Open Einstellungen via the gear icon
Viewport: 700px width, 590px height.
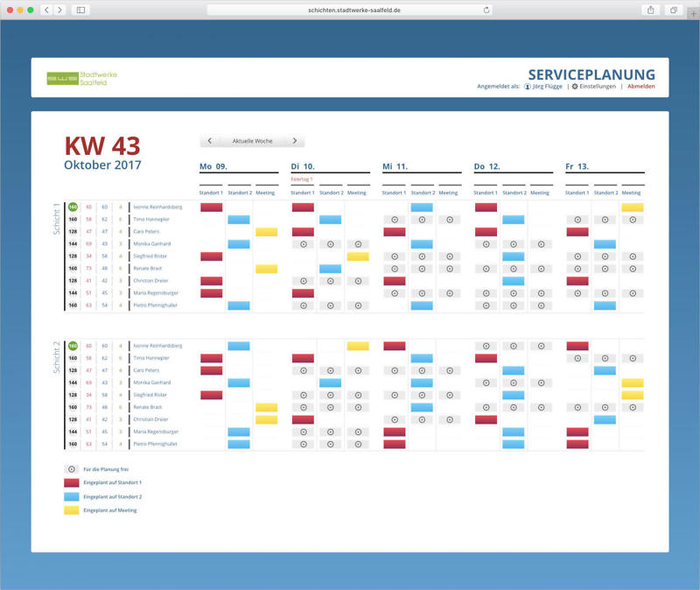pos(575,87)
